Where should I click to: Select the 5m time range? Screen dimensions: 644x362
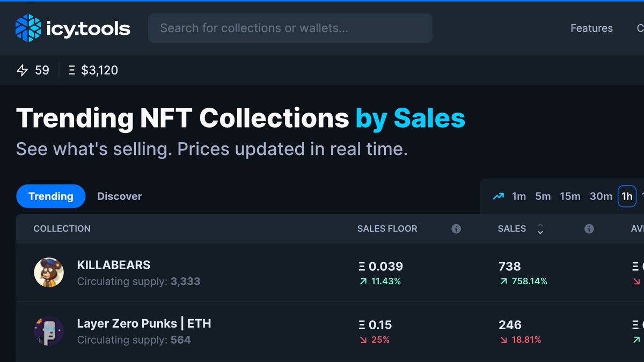point(543,196)
